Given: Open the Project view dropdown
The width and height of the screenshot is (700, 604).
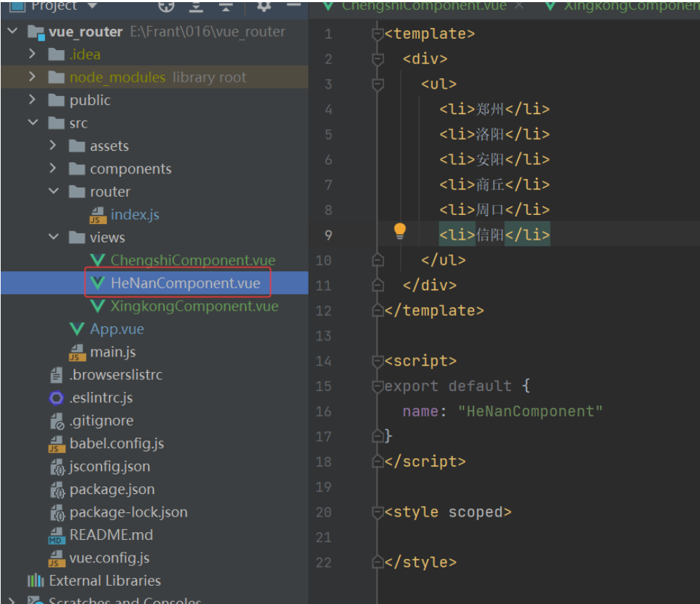Looking at the screenshot, I should click(x=92, y=6).
